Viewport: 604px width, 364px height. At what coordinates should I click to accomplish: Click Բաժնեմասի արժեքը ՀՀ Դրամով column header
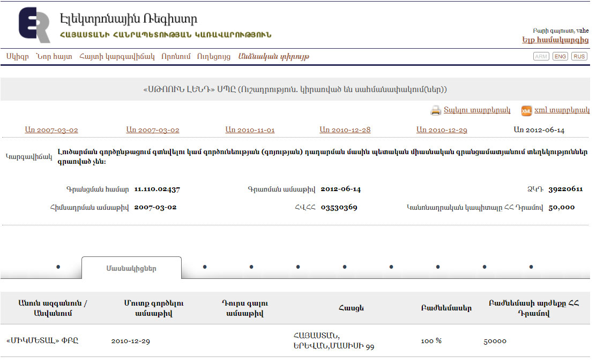pos(533,308)
